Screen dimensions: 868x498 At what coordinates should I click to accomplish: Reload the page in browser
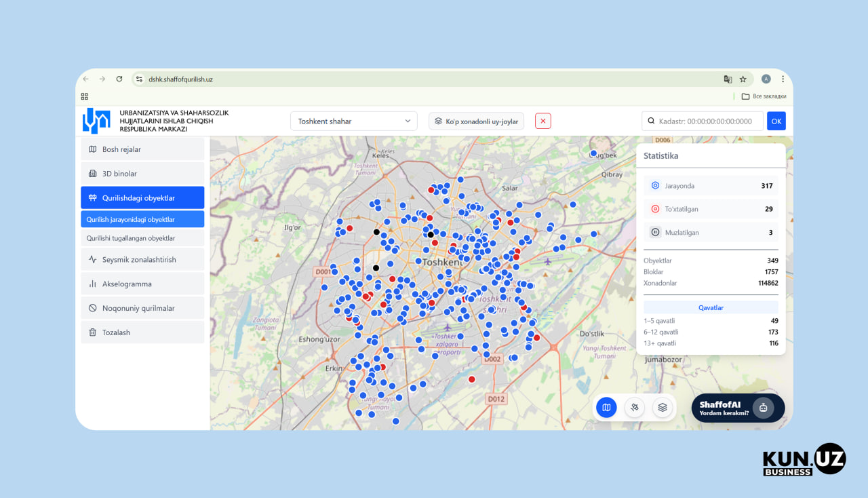[119, 79]
